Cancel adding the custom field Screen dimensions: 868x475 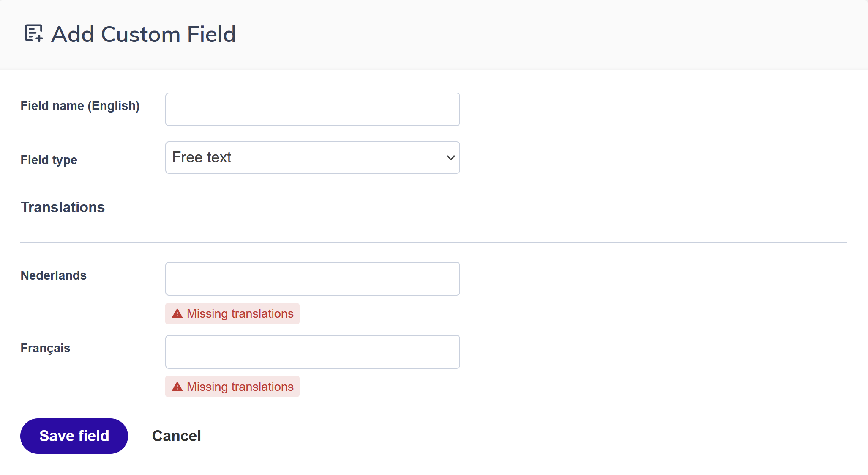coord(176,436)
